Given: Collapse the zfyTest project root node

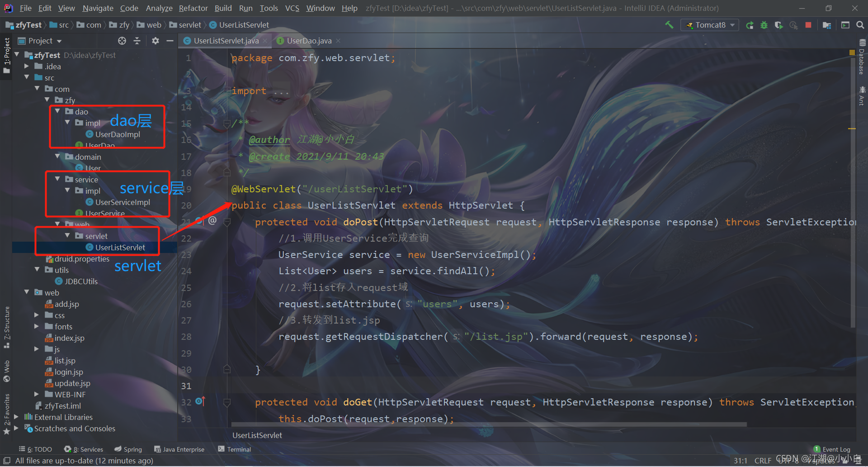Looking at the screenshot, I should pos(17,55).
